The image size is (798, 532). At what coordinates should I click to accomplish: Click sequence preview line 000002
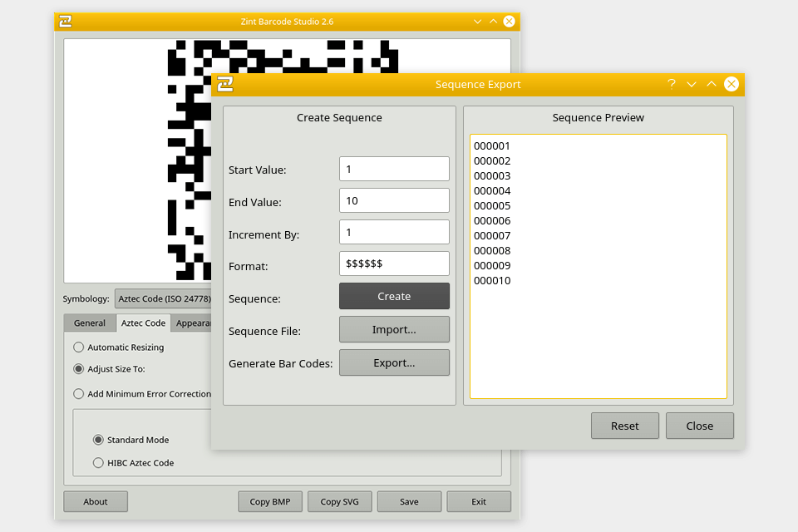click(x=491, y=161)
